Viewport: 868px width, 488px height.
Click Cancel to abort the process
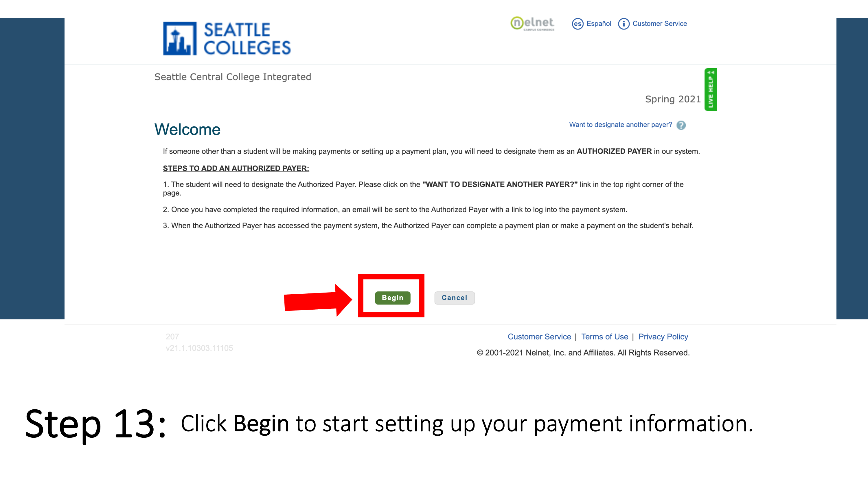coord(454,297)
